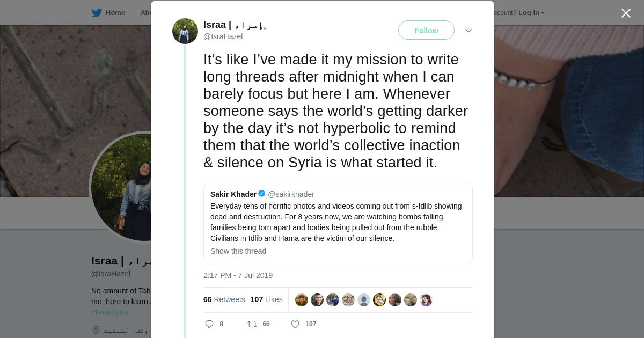Click the tweet timestamp 7 Jul 2019
Viewport: 644px width, 338px height.
pos(238,275)
